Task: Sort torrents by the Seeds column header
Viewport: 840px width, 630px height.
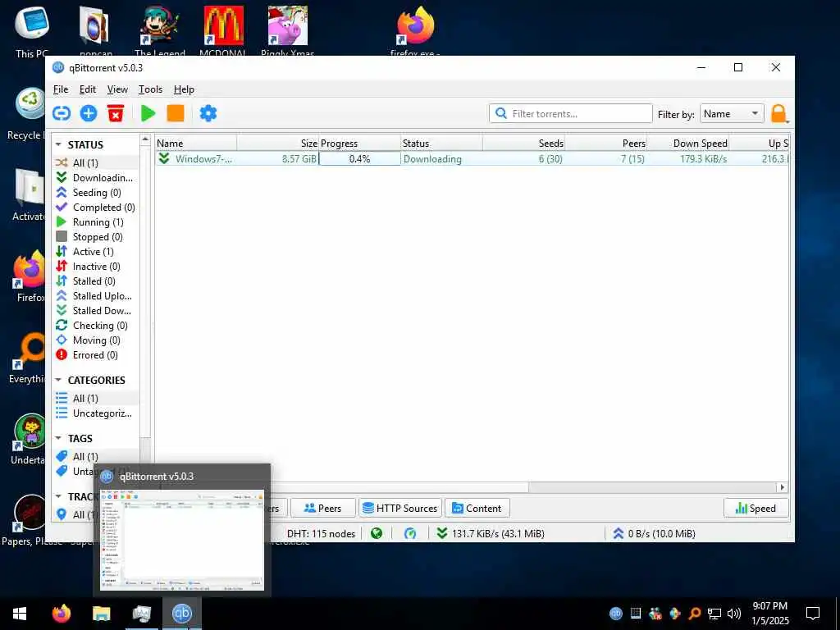Action: click(x=523, y=143)
